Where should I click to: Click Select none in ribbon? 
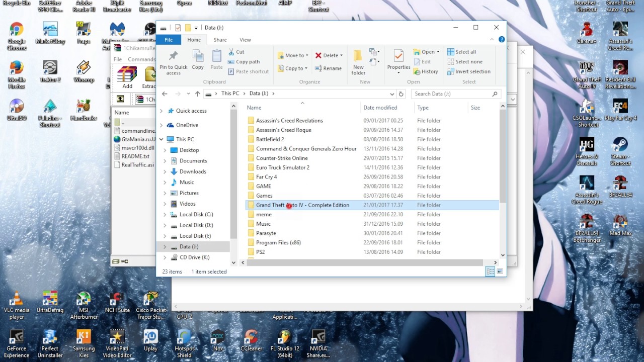pyautogui.click(x=465, y=62)
